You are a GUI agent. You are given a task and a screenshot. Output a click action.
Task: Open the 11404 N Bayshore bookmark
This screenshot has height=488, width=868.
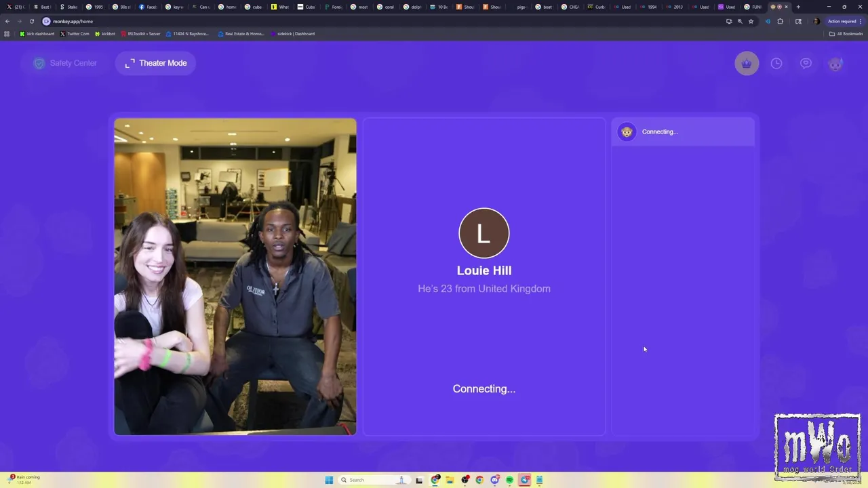coord(188,34)
